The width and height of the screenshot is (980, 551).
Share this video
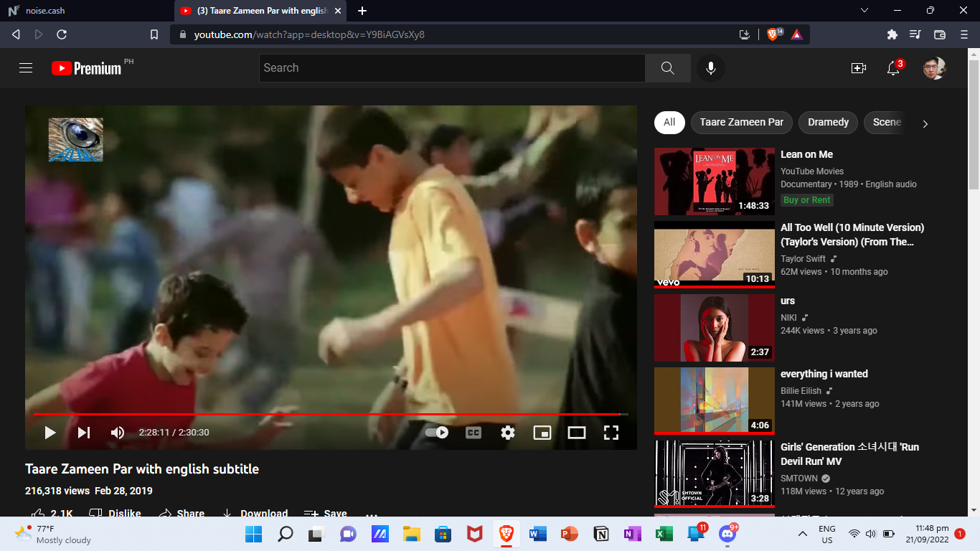(182, 513)
